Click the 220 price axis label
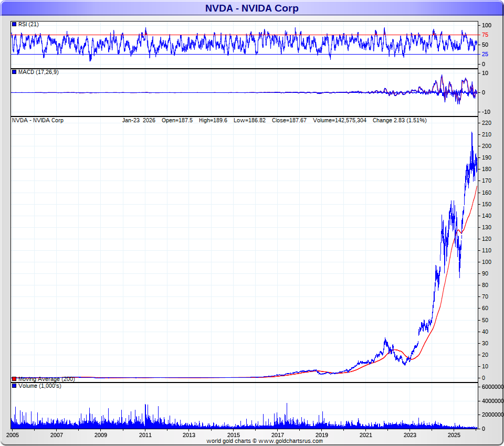Screen dimensions: 504x446 click(x=486, y=123)
